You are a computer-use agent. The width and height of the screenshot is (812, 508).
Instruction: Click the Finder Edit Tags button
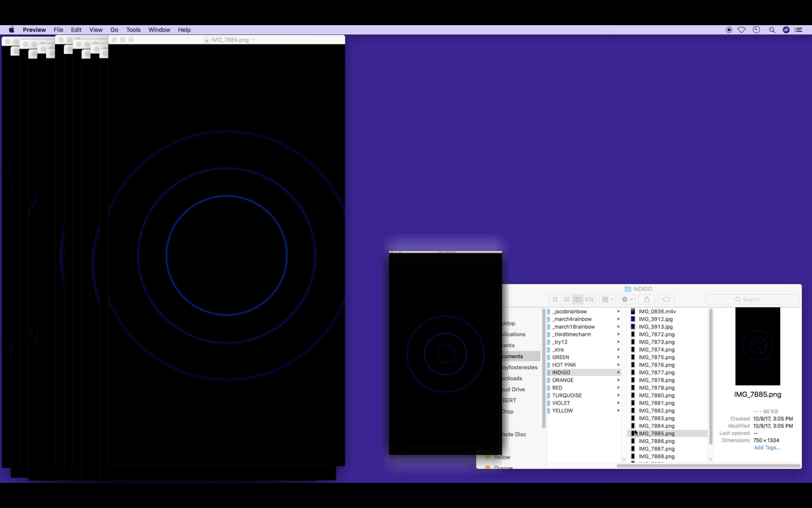666,299
